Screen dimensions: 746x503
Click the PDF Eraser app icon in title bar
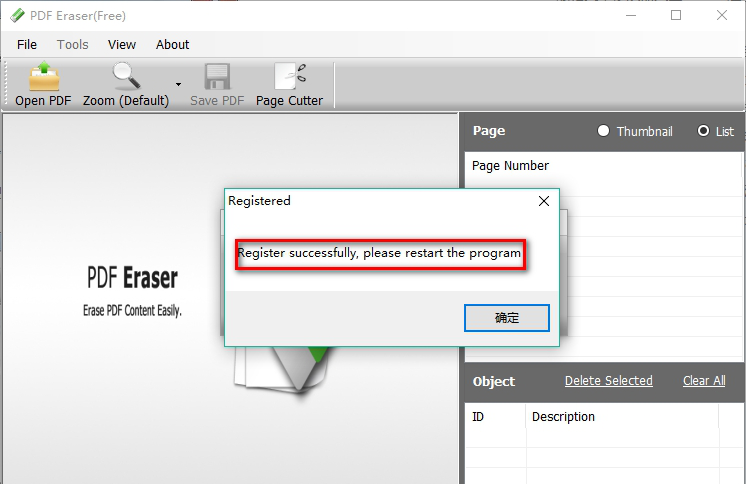tap(17, 15)
